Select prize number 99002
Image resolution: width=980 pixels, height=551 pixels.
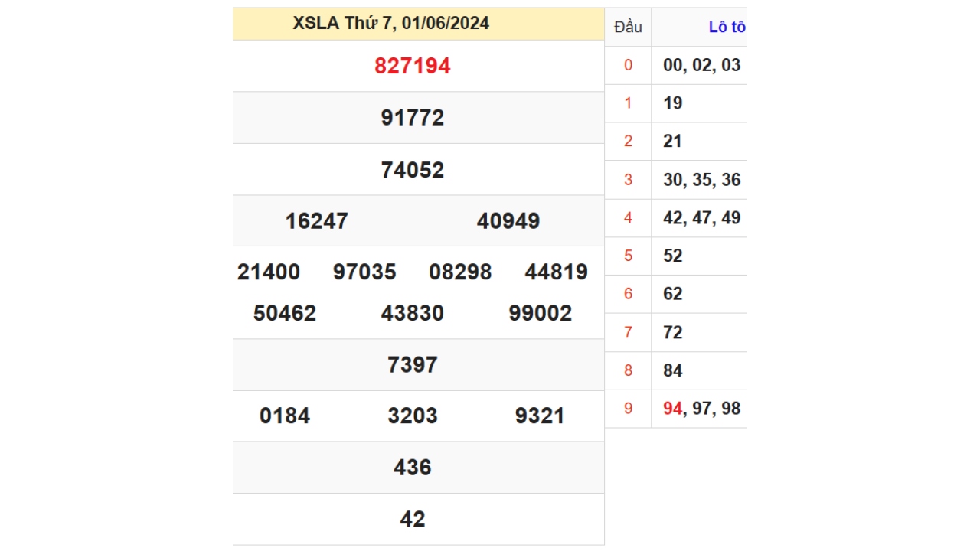(541, 314)
